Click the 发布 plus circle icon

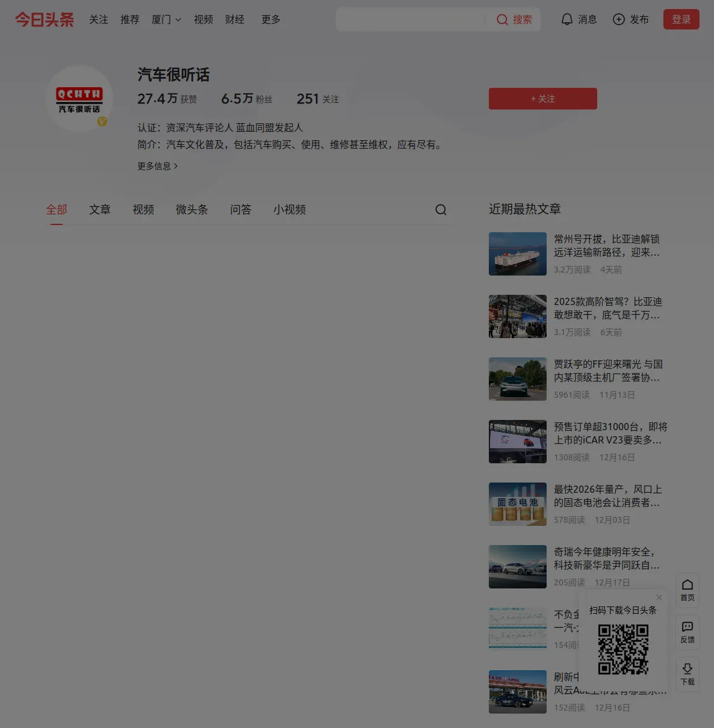coord(618,19)
